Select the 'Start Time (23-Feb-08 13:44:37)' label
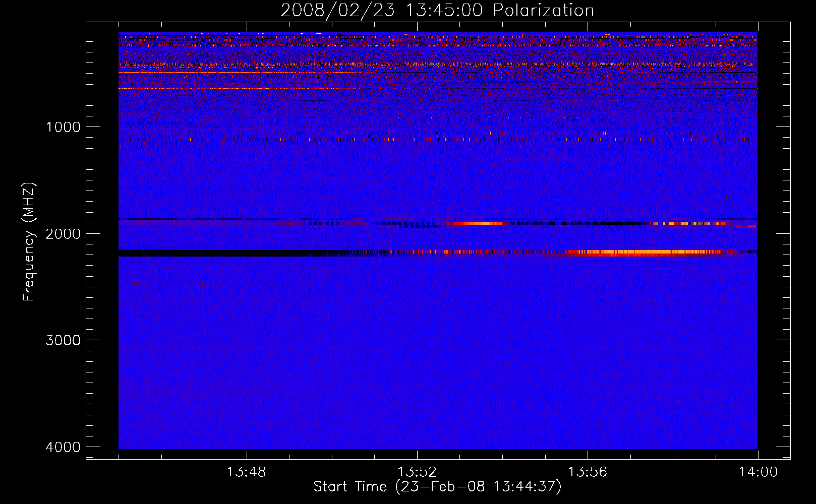Viewport: 816px width, 504px height. coord(437,487)
